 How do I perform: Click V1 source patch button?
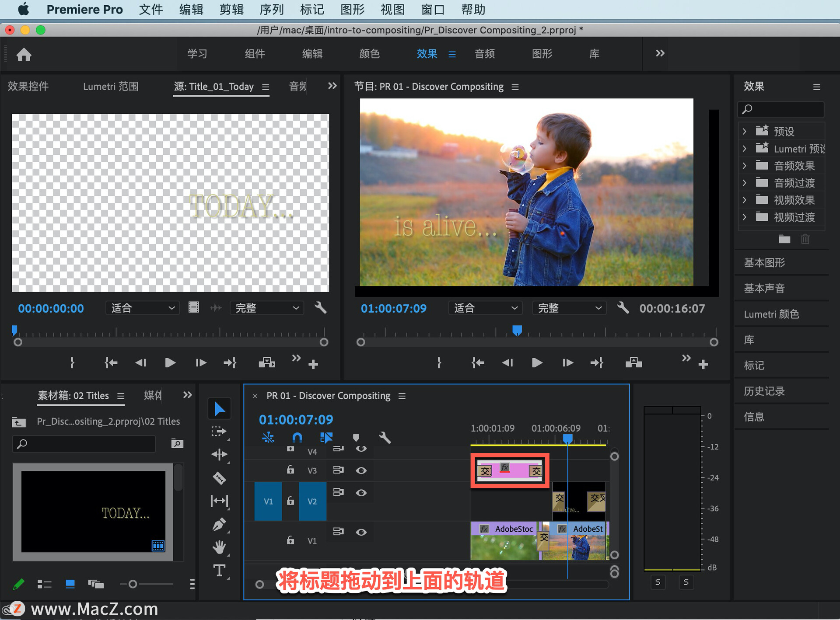pos(268,502)
